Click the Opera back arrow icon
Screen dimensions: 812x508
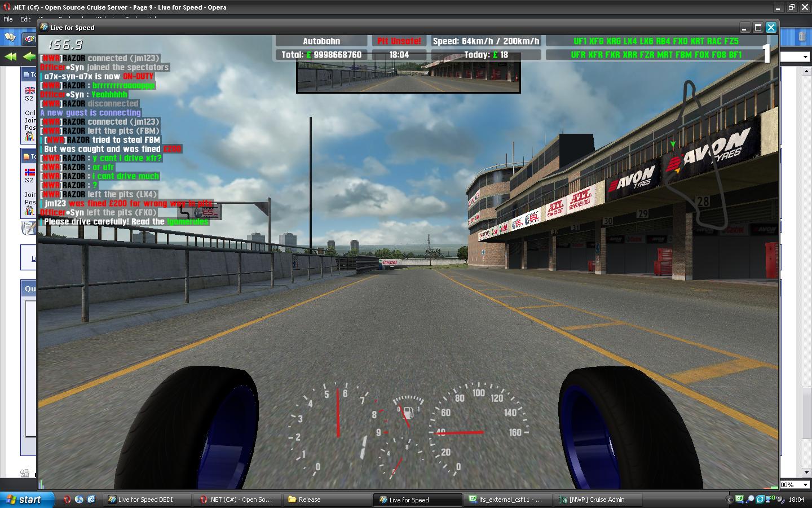(29, 56)
